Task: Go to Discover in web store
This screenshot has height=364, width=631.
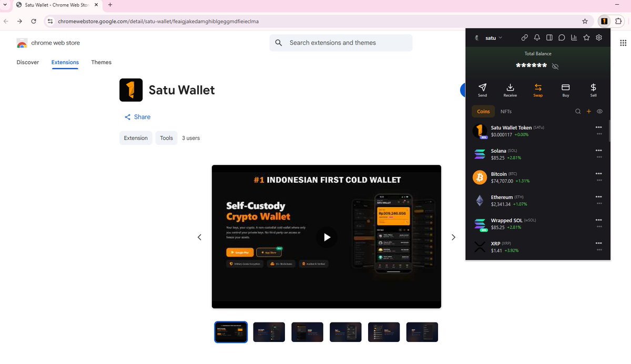Action: (28, 62)
